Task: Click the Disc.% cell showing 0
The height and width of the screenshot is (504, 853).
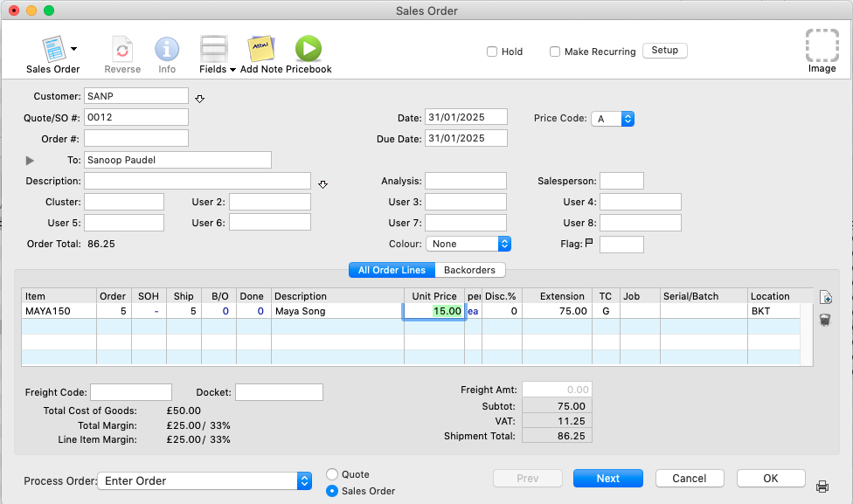Action: click(x=502, y=311)
